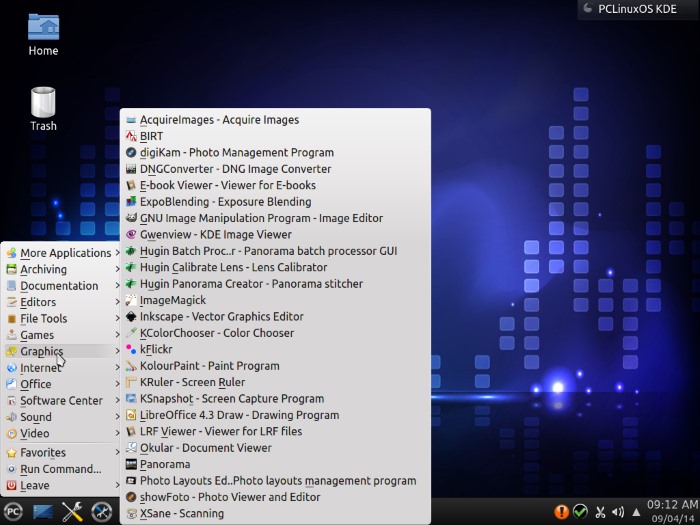Open the Video submenu
This screenshot has width=700, height=525.
tap(62, 433)
